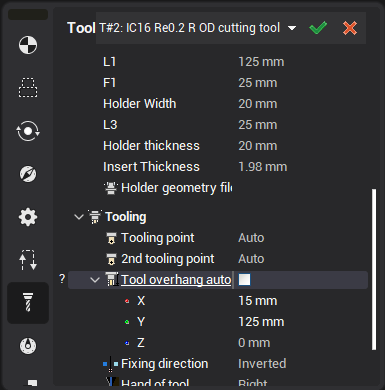Viewport: 385px width, 390px height.
Task: Open the tool selection dropdown arrow
Action: [x=292, y=28]
